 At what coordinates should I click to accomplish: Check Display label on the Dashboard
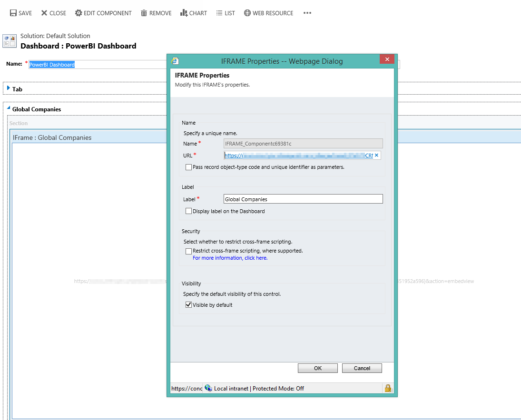pyautogui.click(x=189, y=211)
